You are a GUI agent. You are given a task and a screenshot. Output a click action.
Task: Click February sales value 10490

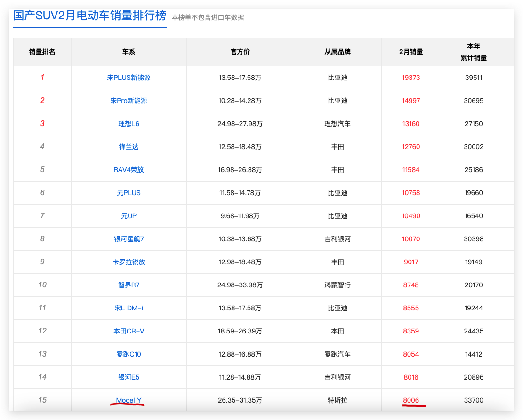coord(410,216)
